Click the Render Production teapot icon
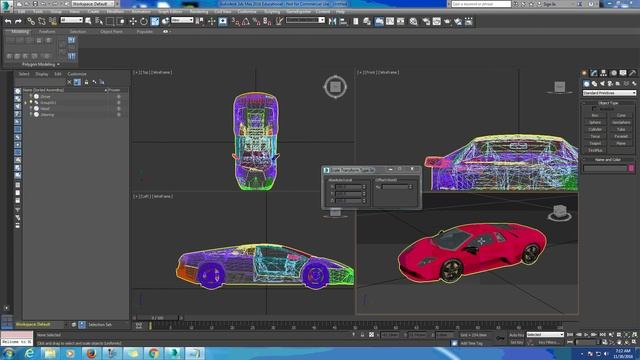 (x=447, y=21)
